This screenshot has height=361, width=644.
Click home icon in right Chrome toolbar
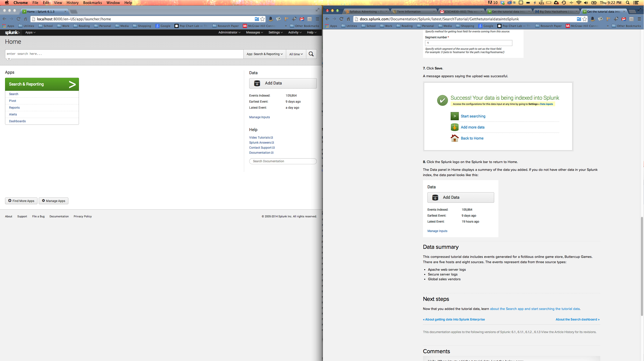[348, 19]
